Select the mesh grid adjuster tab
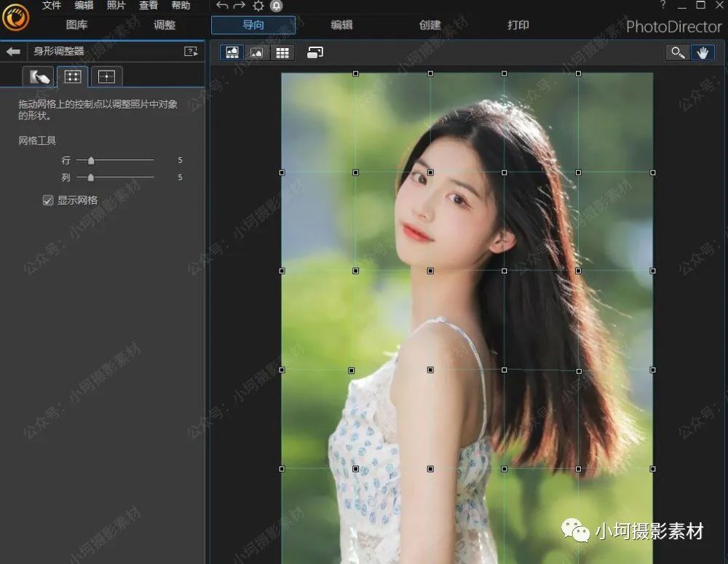 71,76
